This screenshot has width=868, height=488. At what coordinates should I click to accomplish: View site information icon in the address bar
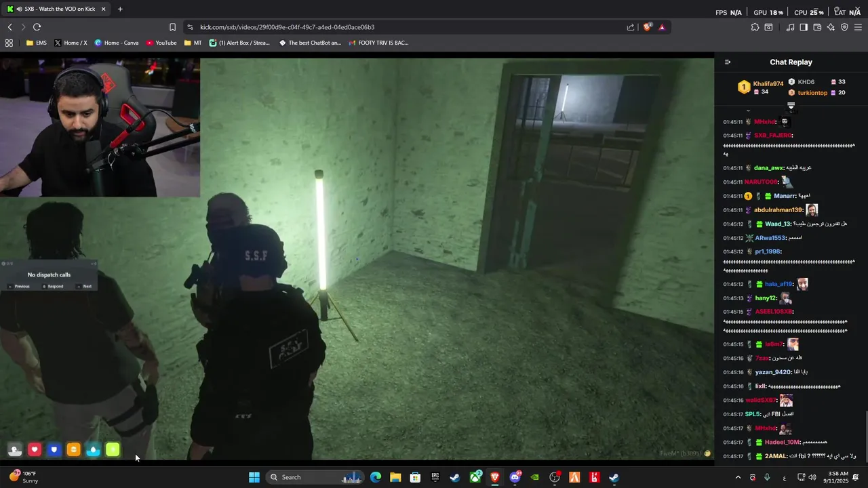point(190,27)
